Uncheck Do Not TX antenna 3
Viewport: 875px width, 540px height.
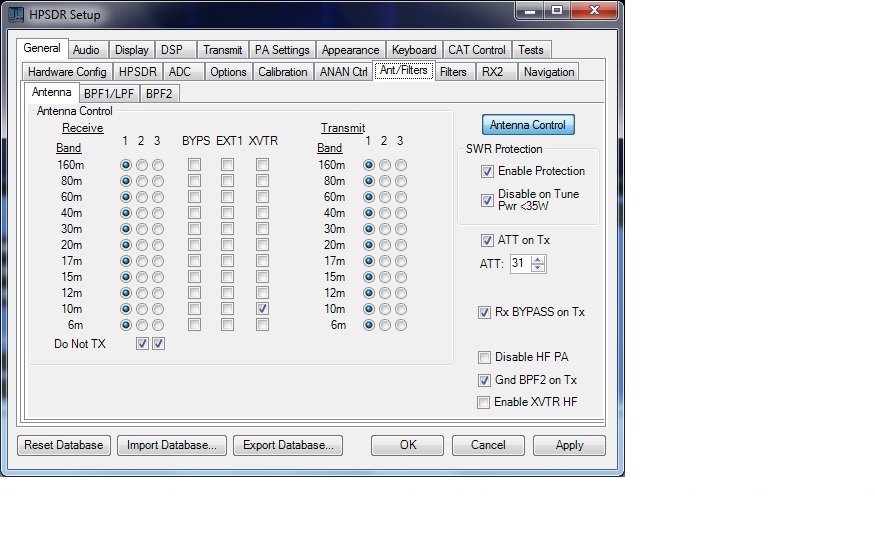click(x=158, y=344)
